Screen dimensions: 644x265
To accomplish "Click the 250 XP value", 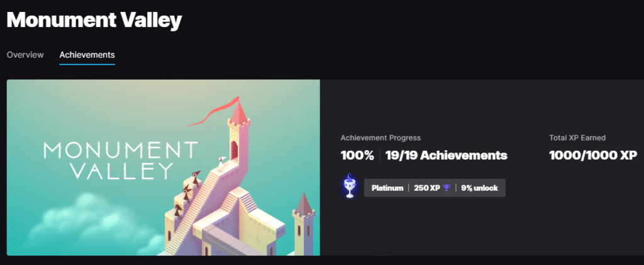I will pos(427,188).
